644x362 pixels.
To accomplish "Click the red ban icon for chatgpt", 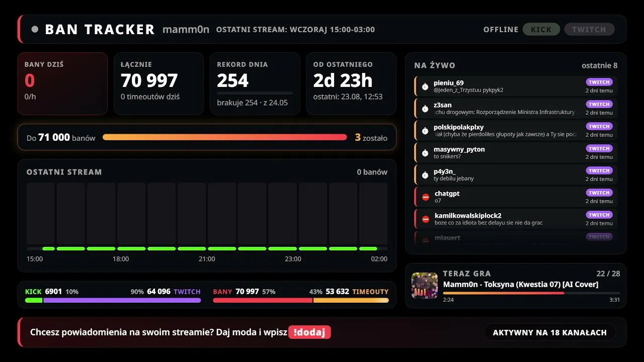I will [426, 197].
